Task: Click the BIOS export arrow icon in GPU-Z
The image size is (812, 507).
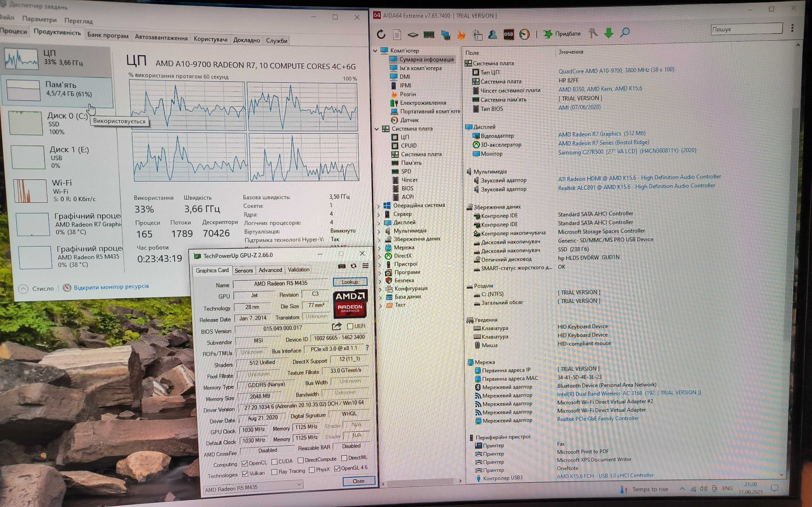Action: click(337, 326)
